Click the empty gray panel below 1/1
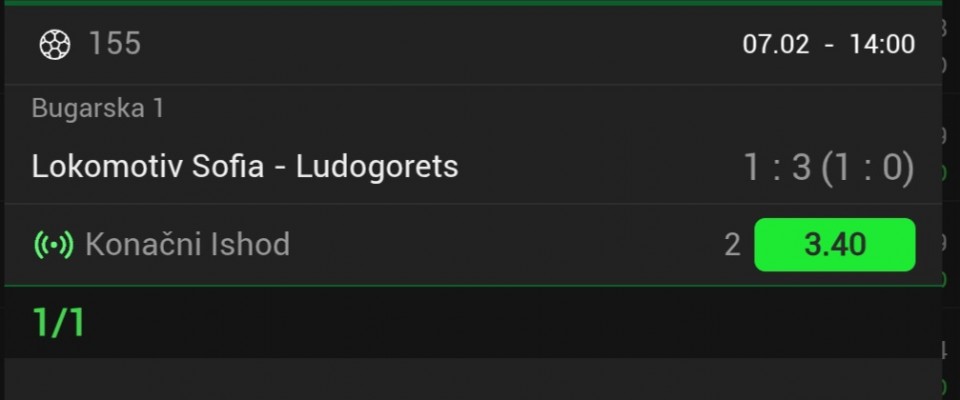Viewport: 960px width, 400px height. 473,379
